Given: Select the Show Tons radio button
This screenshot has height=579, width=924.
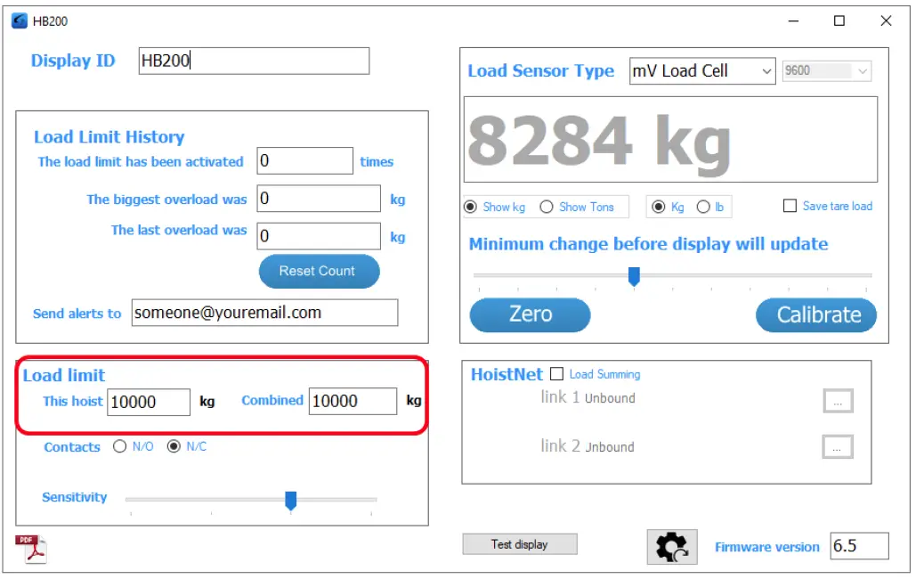Looking at the screenshot, I should click(x=547, y=208).
